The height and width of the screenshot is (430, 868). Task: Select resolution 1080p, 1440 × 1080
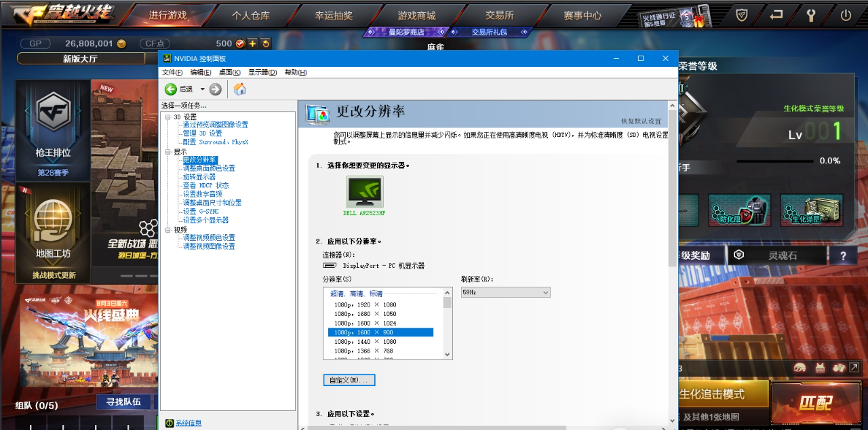tap(380, 342)
